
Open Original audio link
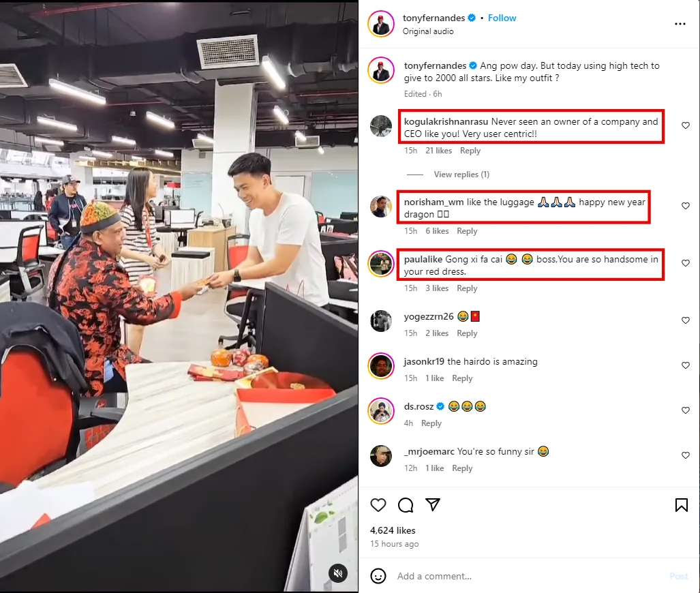428,31
